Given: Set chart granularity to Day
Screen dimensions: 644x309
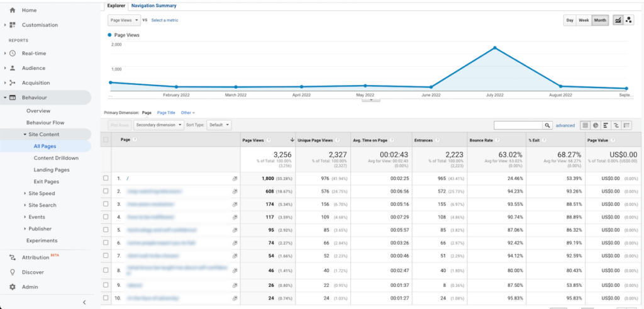Looking at the screenshot, I should (570, 20).
